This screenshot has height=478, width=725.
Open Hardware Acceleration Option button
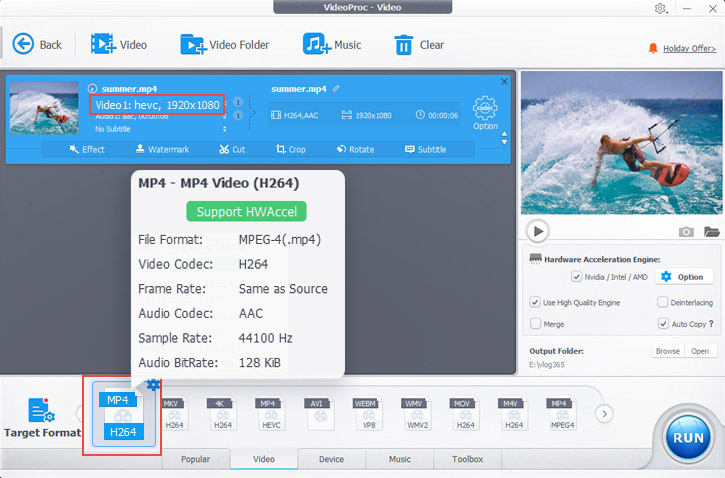tap(682, 277)
